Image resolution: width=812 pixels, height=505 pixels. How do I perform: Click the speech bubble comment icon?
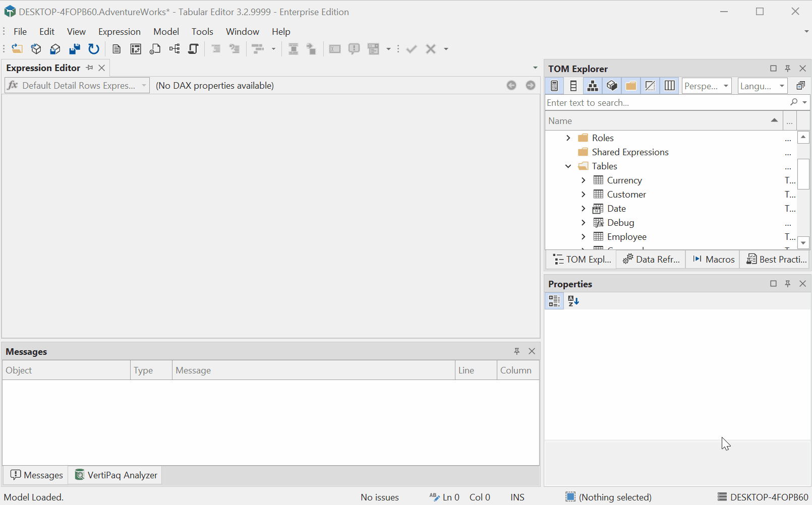click(x=354, y=49)
